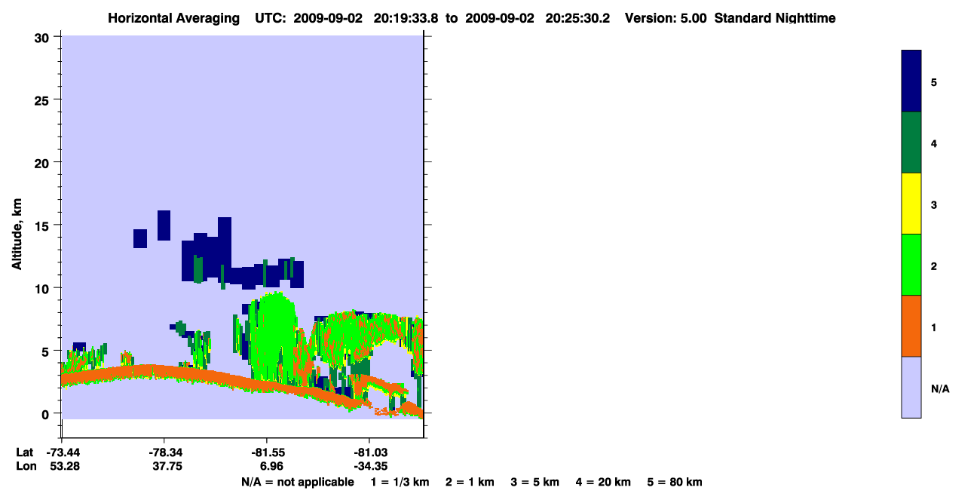Click the latitude value -81.55
The width and height of the screenshot is (980, 503).
267,452
